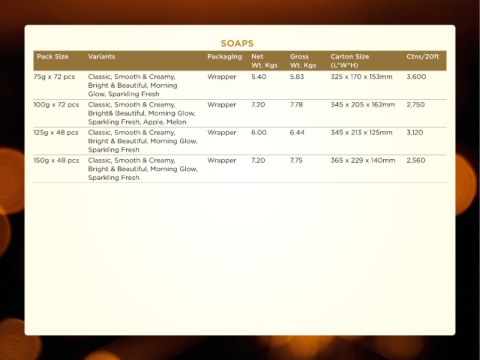Select the Carton Size (L*W*H) header
Image resolution: width=480 pixels, height=360 pixels.
coord(350,61)
